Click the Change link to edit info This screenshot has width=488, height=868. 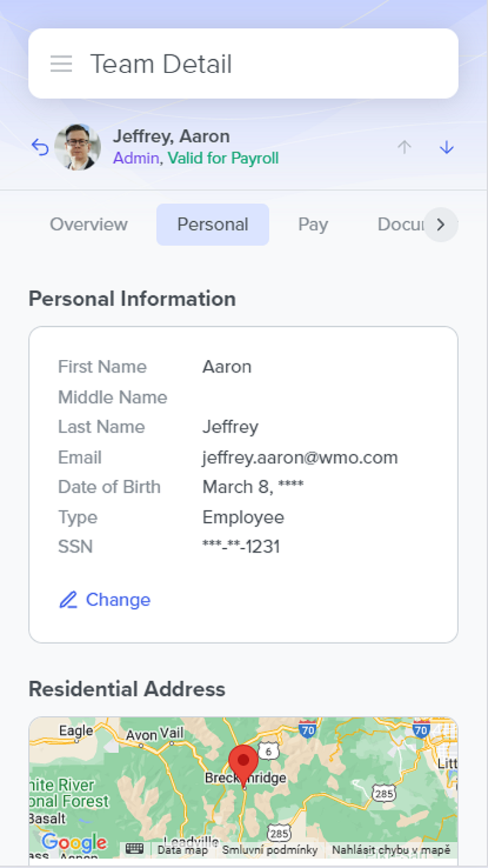[x=118, y=600]
